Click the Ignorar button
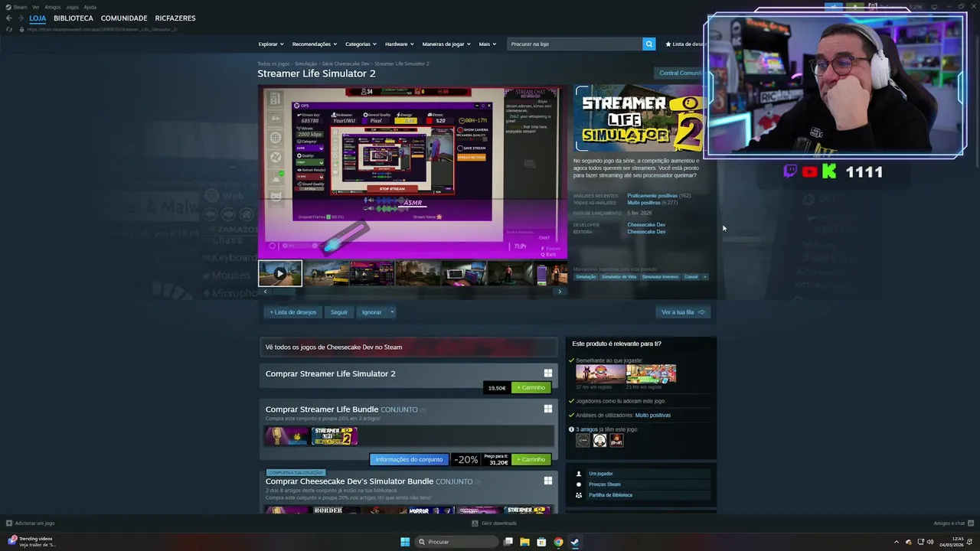The image size is (980, 551). click(x=371, y=312)
